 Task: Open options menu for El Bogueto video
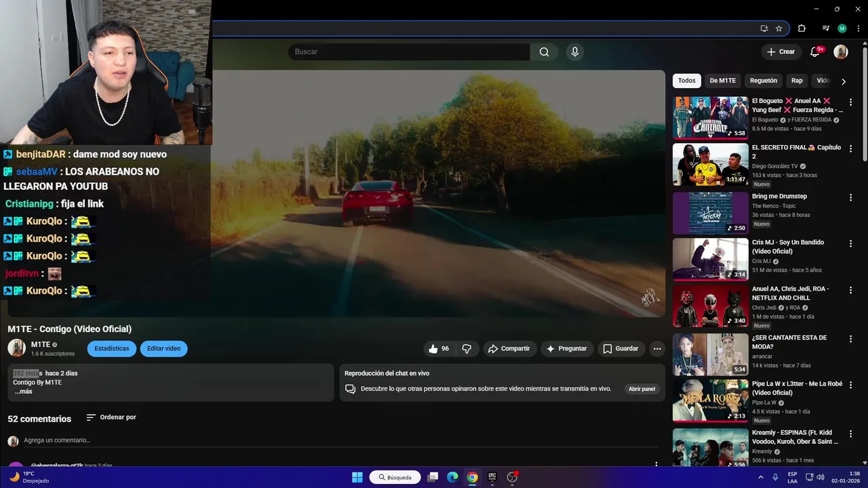pos(850,102)
